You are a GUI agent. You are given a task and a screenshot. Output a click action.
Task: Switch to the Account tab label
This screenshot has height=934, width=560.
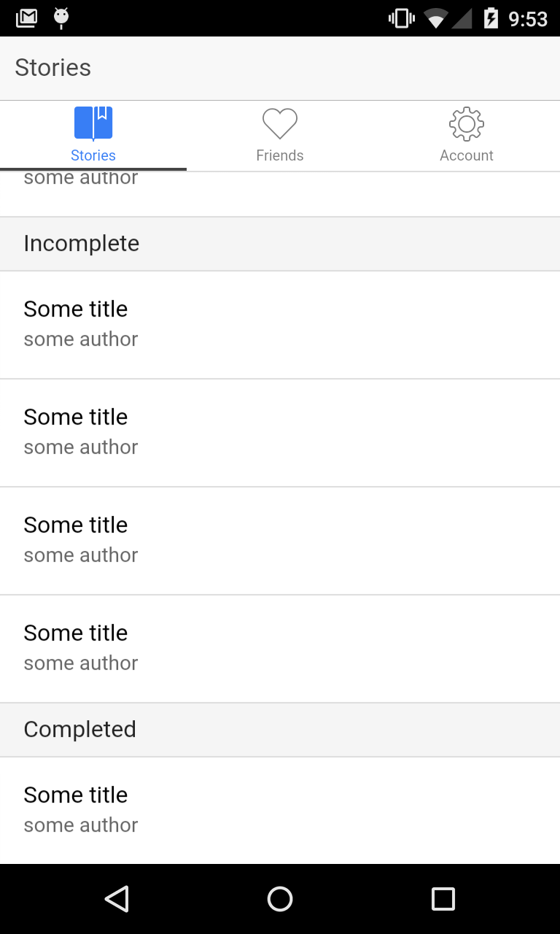[x=467, y=155]
